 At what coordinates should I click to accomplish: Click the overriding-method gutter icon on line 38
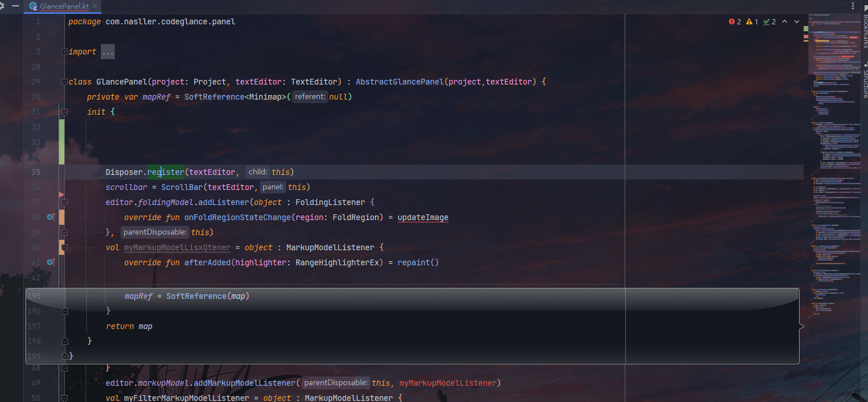tap(51, 217)
